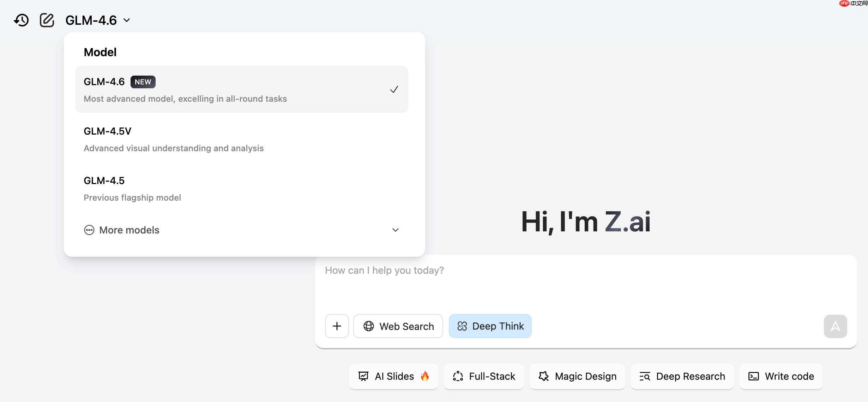Click the Write code terminal icon

coord(753,376)
